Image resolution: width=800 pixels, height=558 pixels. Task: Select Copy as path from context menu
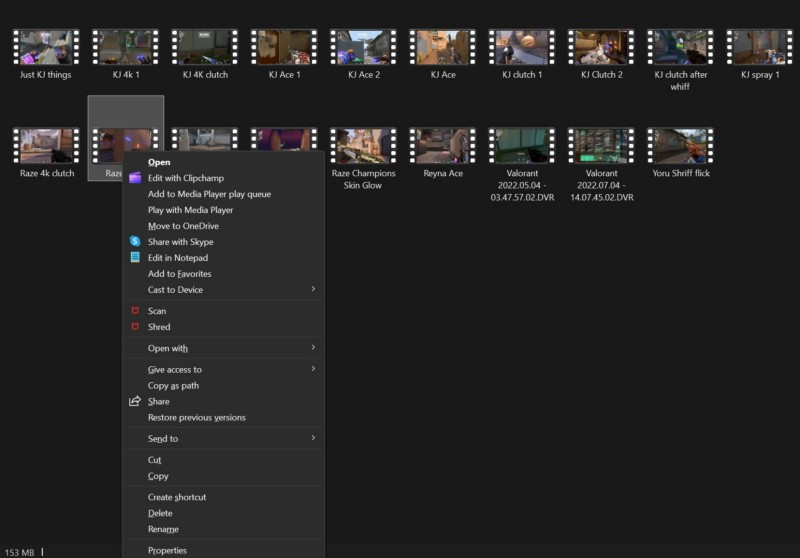coord(173,386)
